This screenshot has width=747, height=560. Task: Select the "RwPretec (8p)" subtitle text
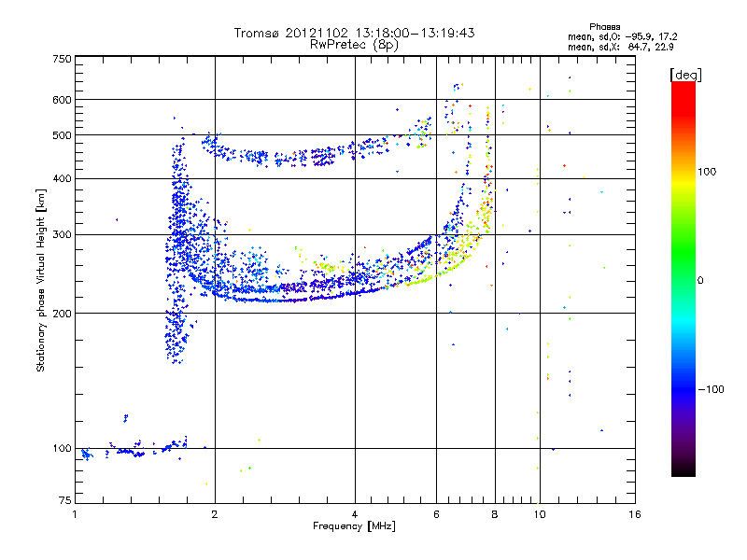[x=354, y=45]
